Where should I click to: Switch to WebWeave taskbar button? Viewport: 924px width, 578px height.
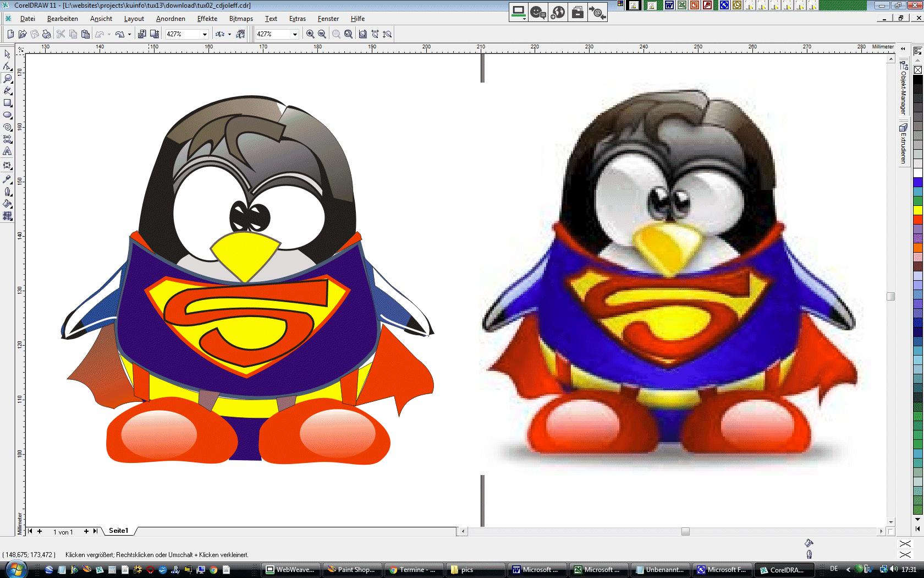point(290,570)
